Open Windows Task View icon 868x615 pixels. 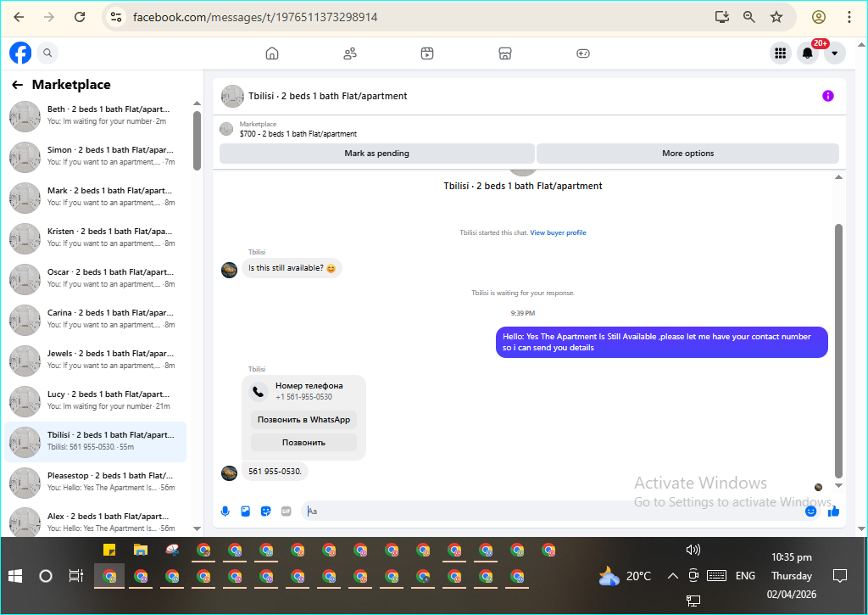coord(75,576)
